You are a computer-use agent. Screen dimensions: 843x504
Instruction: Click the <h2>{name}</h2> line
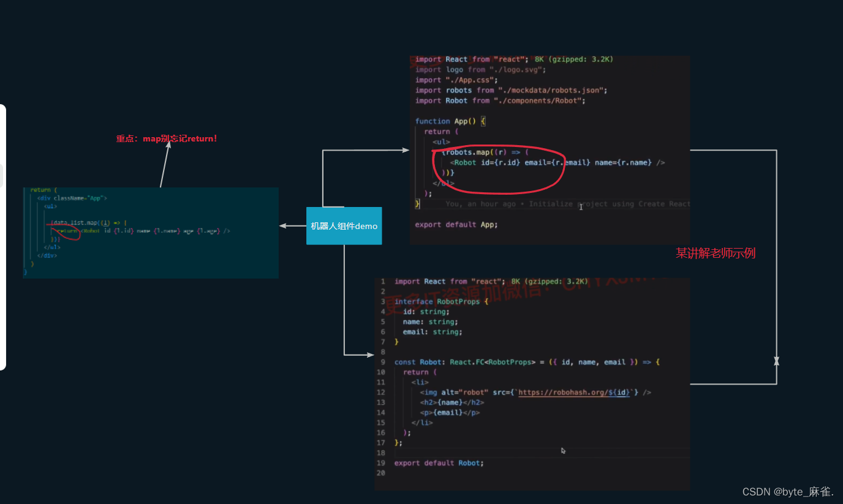[452, 402]
